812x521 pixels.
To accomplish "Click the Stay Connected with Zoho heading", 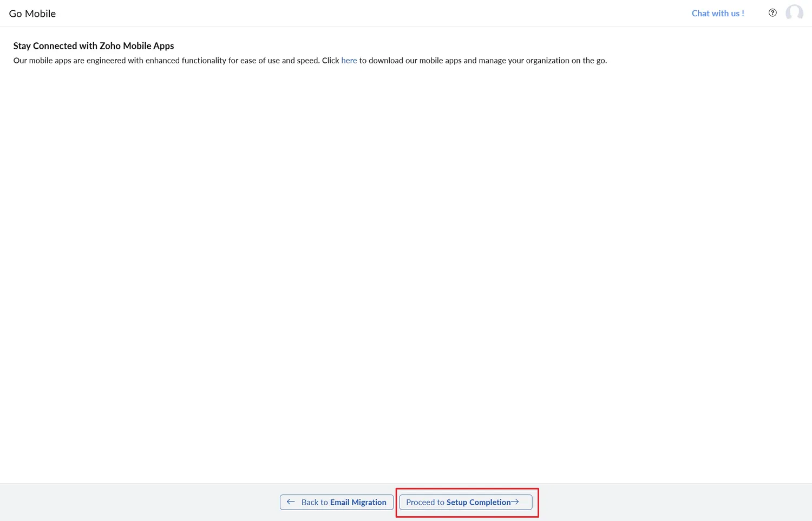I will (93, 45).
